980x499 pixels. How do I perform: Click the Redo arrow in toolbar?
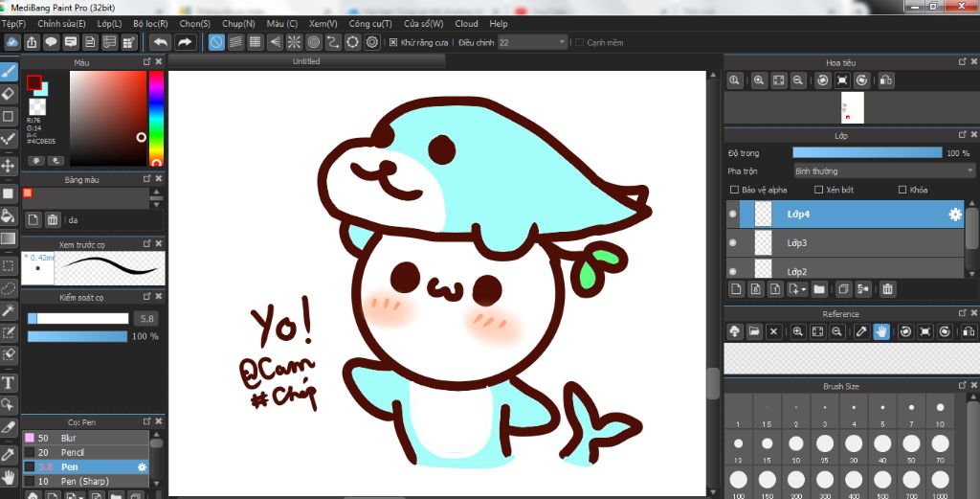click(185, 42)
